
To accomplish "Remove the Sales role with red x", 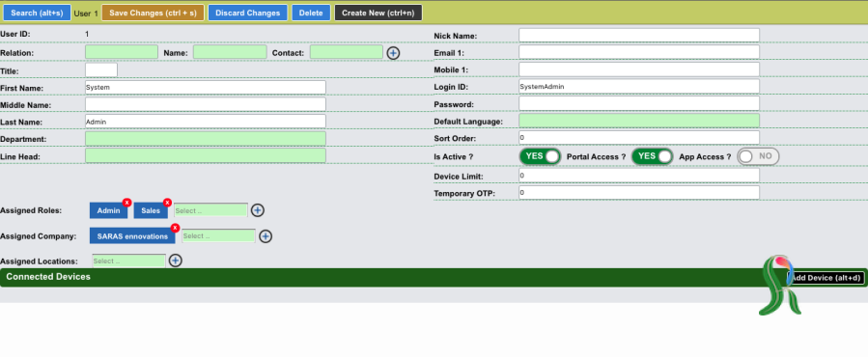I will (167, 203).
